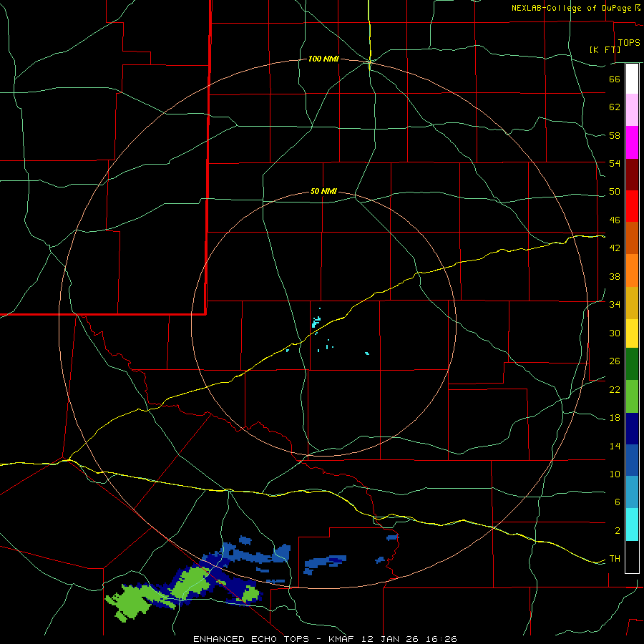Click the 16:26 timestamp
The height and width of the screenshot is (644, 644).
(x=443, y=639)
